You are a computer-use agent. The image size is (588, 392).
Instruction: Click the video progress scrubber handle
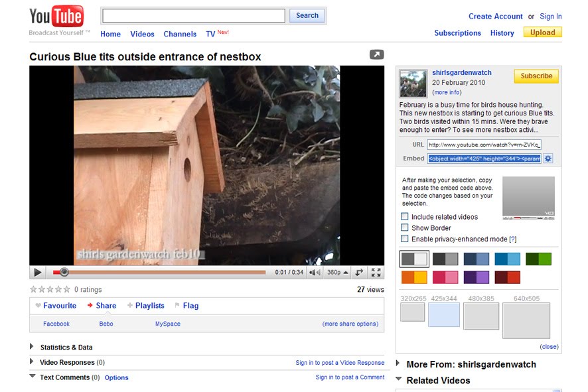coord(64,272)
